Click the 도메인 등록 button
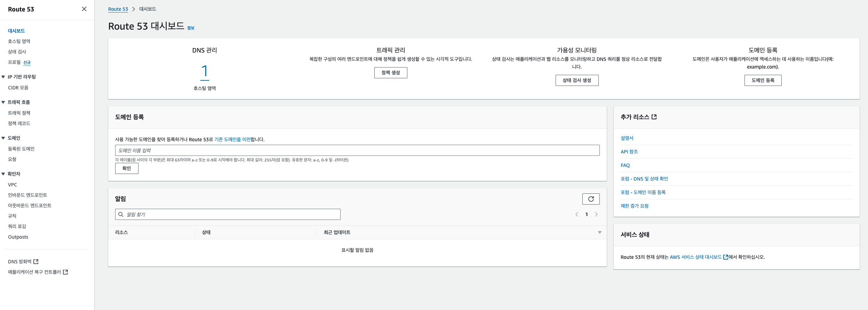The width and height of the screenshot is (868, 310). click(763, 80)
